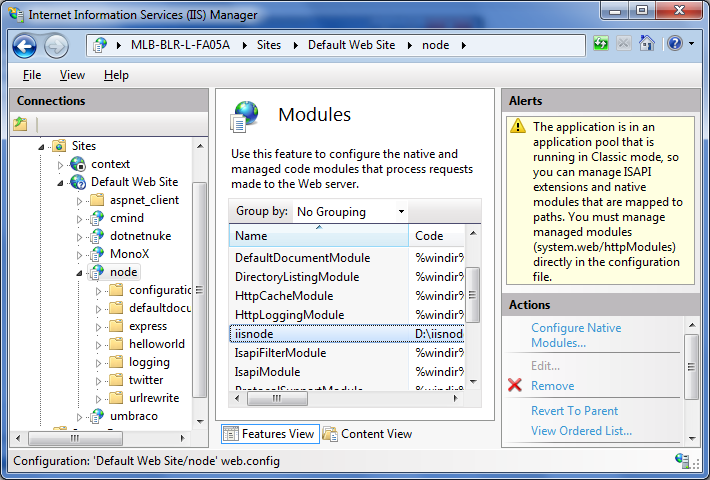The width and height of the screenshot is (710, 480).
Task: Open the File menu
Action: pos(32,75)
